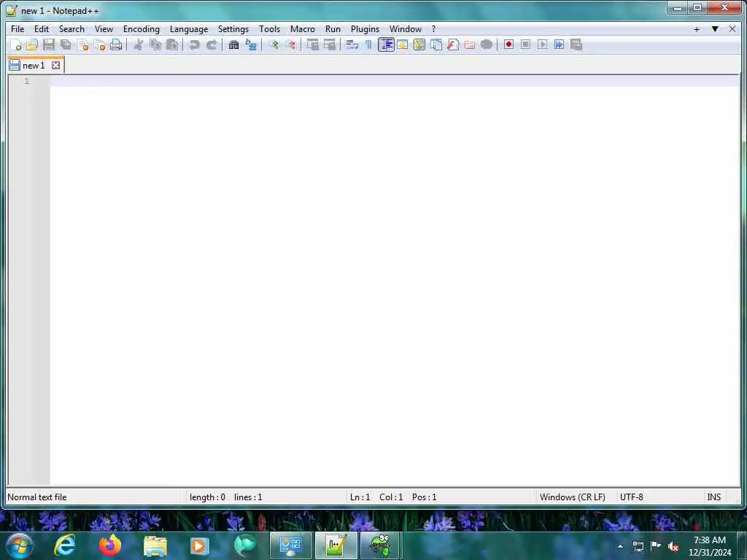Open the Window menu
The height and width of the screenshot is (560, 747).
pos(406,29)
